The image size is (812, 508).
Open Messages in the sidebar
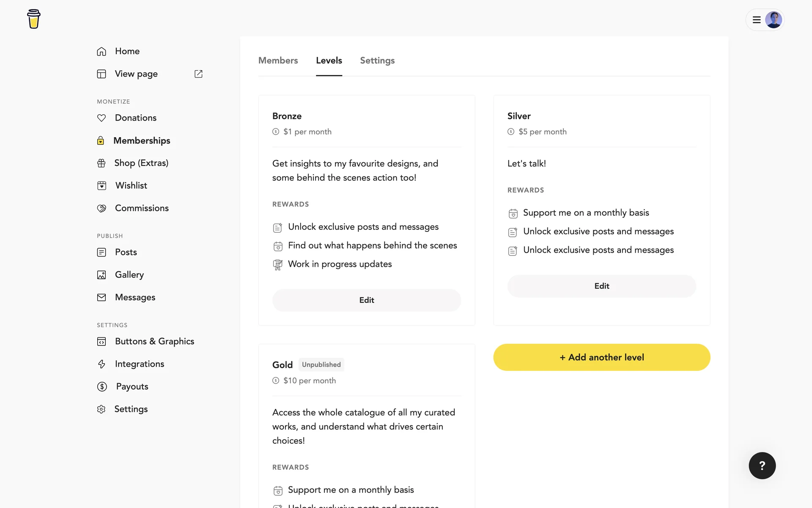(135, 297)
